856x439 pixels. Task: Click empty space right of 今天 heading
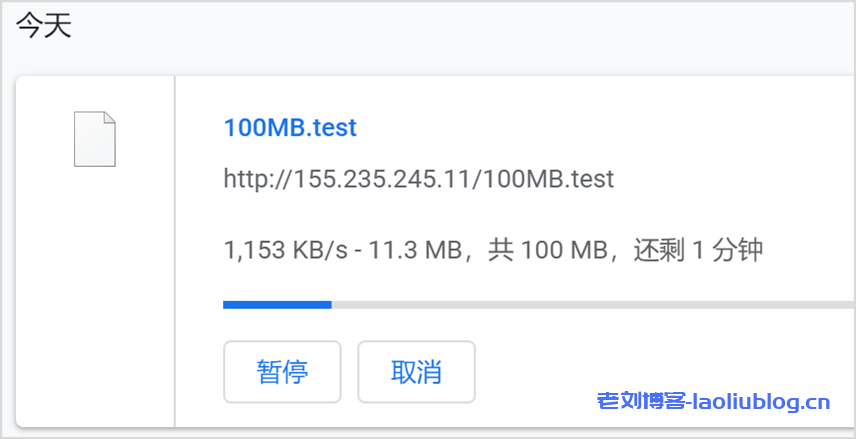pos(450,27)
